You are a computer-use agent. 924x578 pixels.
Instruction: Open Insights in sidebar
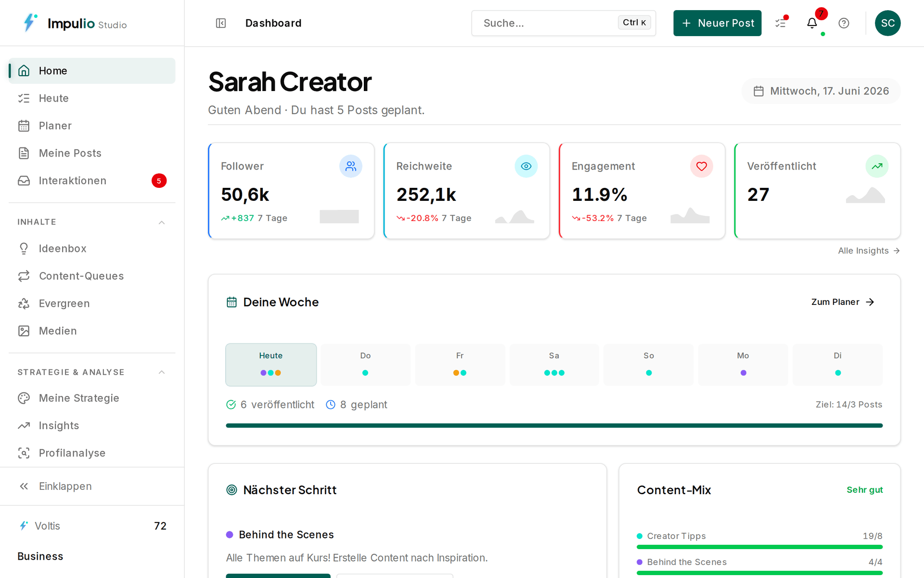pos(92,426)
